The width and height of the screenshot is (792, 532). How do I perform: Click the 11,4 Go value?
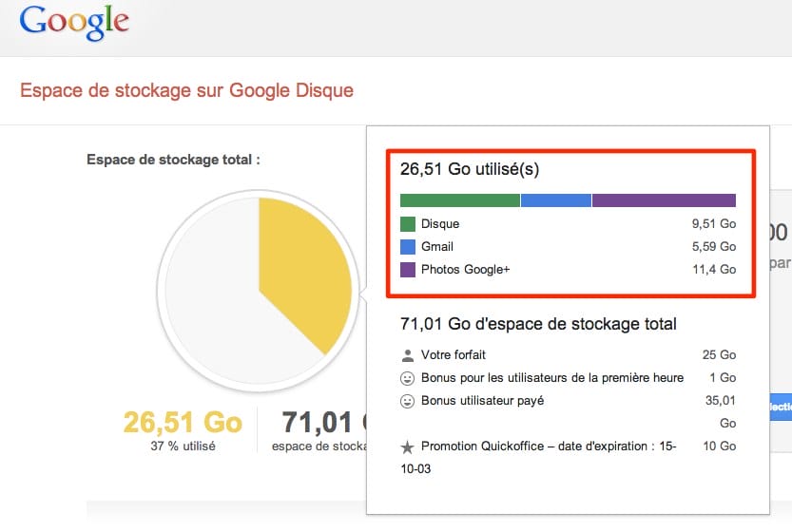(x=714, y=270)
